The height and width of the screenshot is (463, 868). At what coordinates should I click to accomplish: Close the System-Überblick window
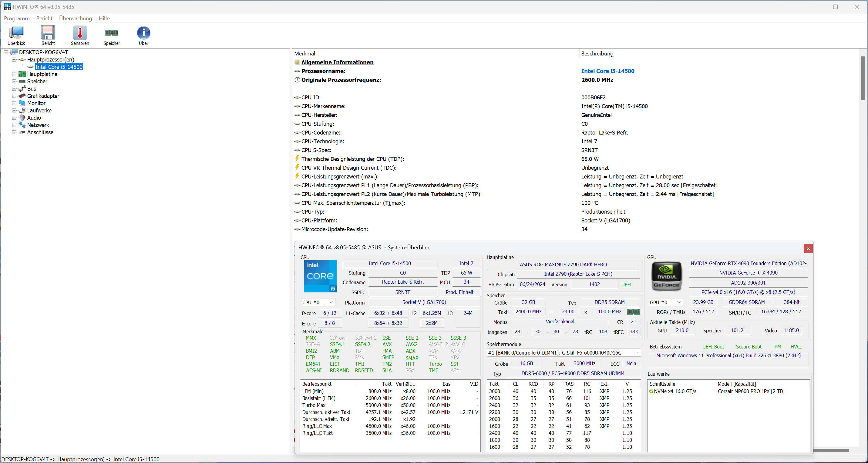click(x=808, y=248)
